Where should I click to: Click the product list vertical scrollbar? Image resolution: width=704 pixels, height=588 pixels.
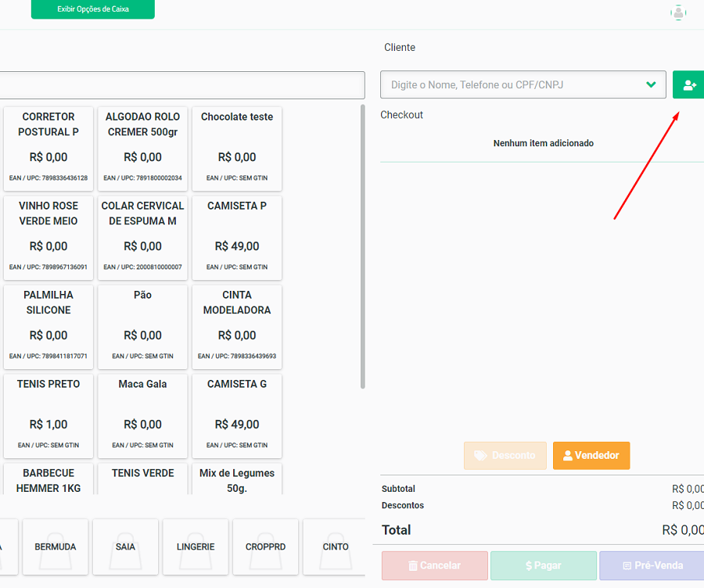tap(363, 246)
